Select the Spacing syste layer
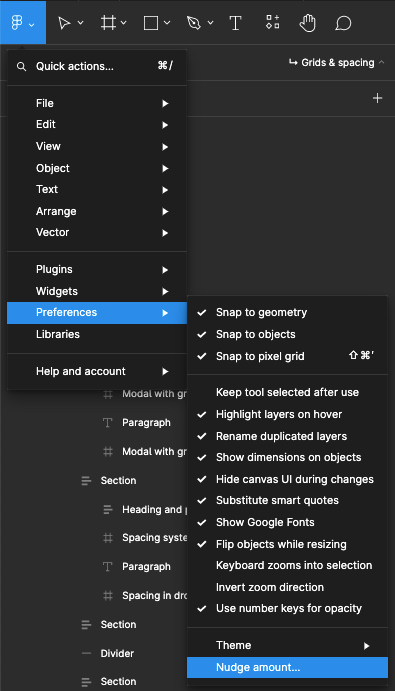This screenshot has width=395, height=691. [x=154, y=538]
